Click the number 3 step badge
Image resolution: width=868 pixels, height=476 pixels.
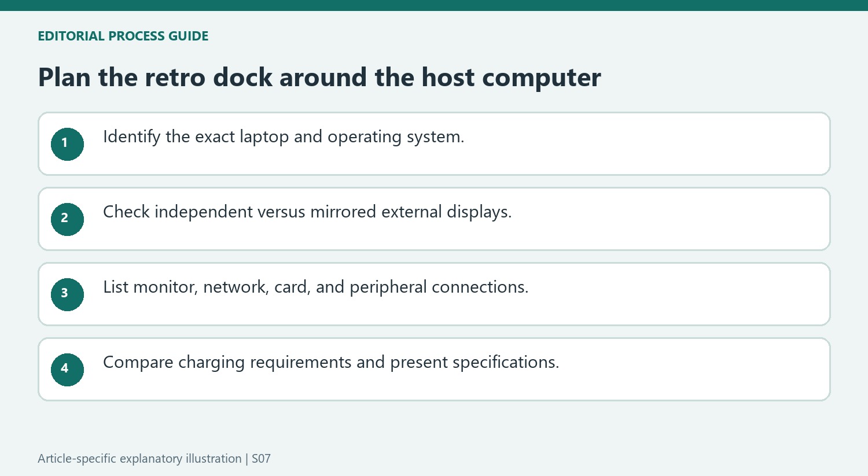67,294
